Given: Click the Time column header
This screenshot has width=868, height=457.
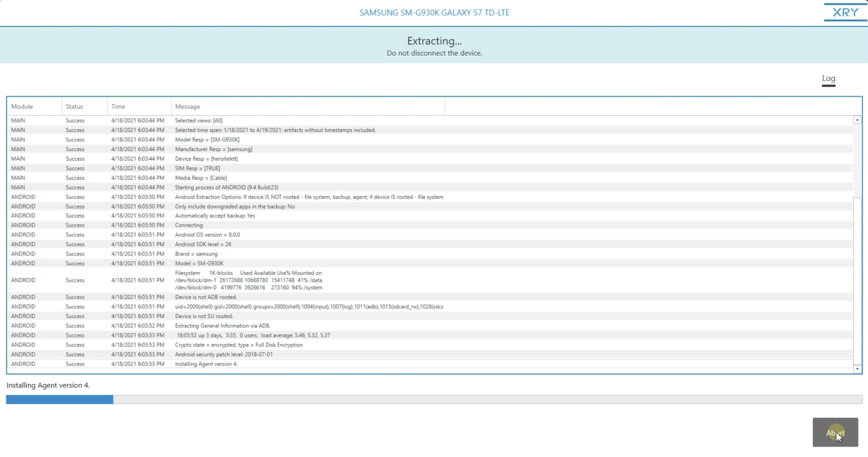Looking at the screenshot, I should (118, 106).
